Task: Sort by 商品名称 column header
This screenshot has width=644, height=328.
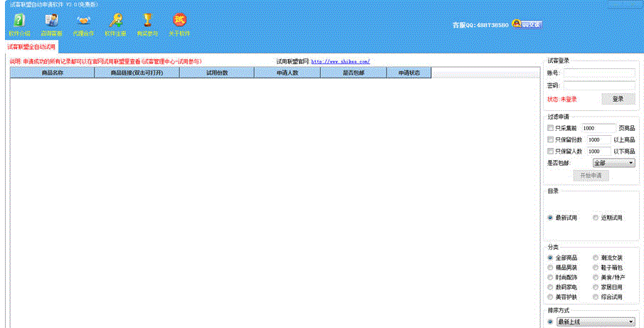Action: (52, 73)
